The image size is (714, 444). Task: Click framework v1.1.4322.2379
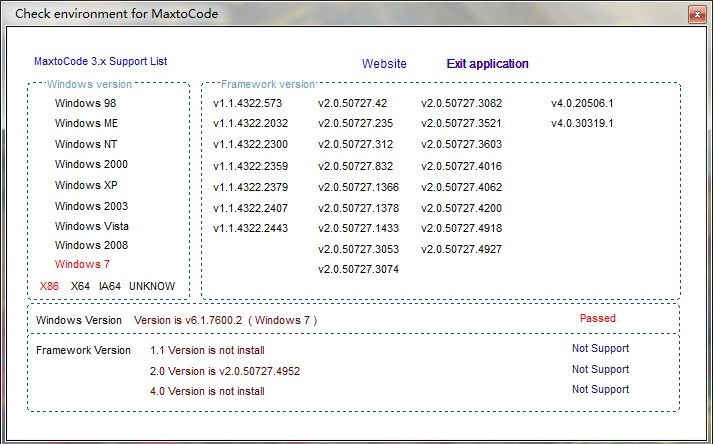coord(250,187)
